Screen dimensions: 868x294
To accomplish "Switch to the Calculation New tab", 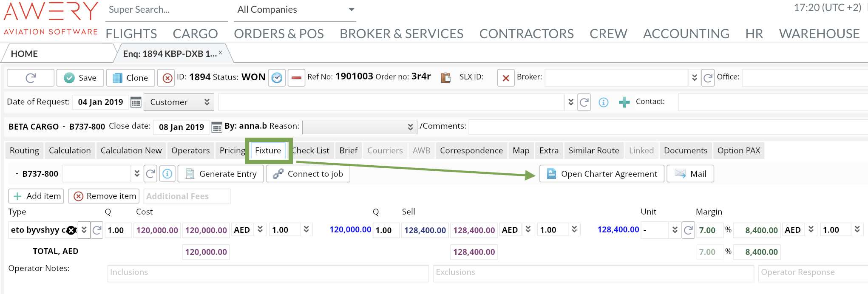I will (x=131, y=150).
